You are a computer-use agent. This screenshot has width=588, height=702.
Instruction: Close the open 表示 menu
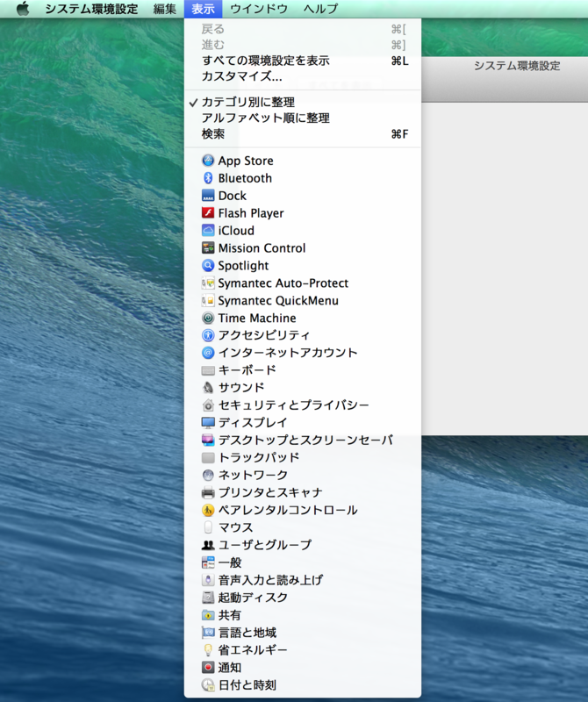(x=203, y=9)
